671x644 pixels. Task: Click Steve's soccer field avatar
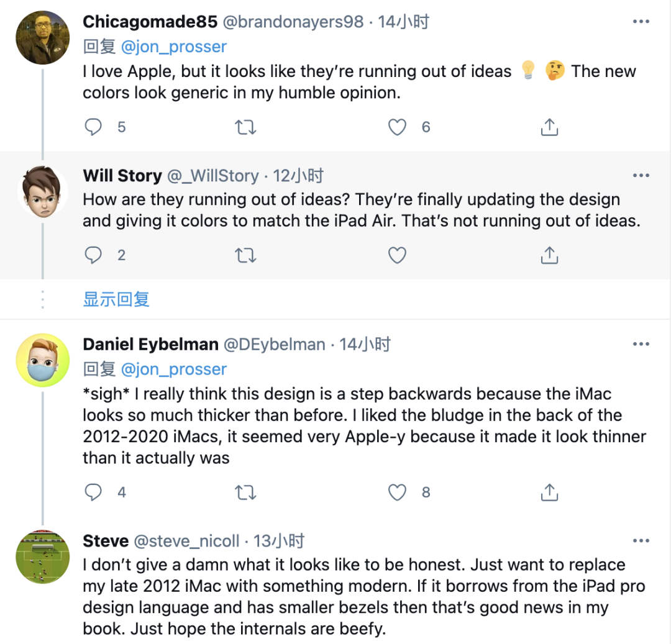point(42,557)
